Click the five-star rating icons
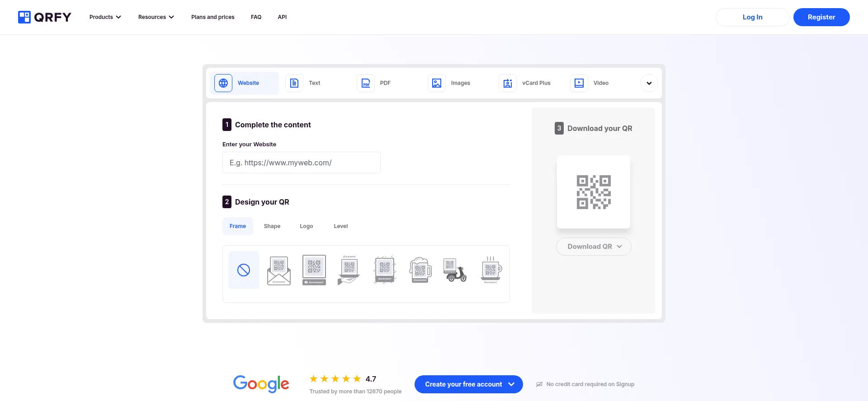 tap(335, 379)
